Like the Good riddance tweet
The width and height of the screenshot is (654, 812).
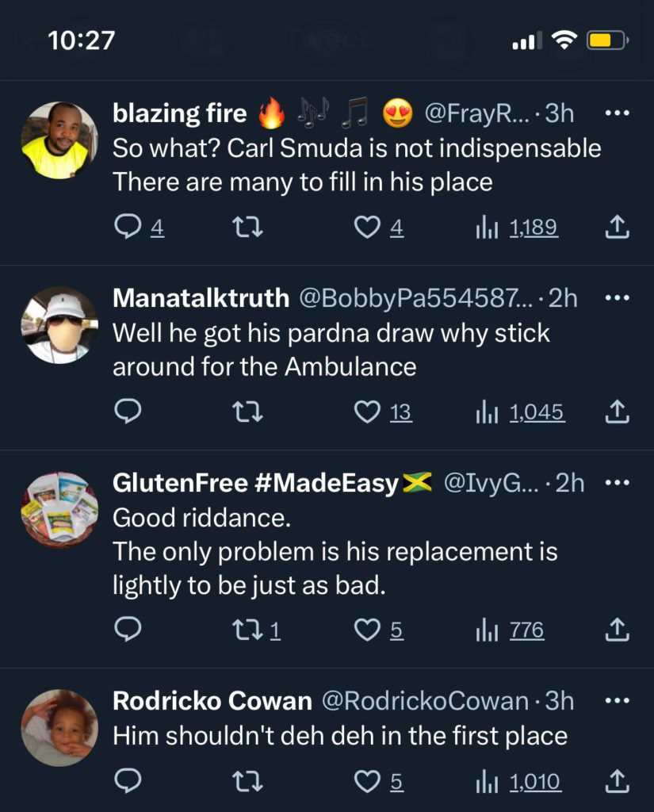click(367, 630)
